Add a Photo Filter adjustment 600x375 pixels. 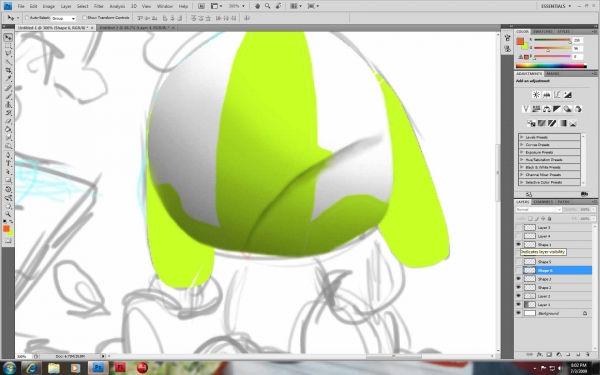pyautogui.click(x=567, y=109)
